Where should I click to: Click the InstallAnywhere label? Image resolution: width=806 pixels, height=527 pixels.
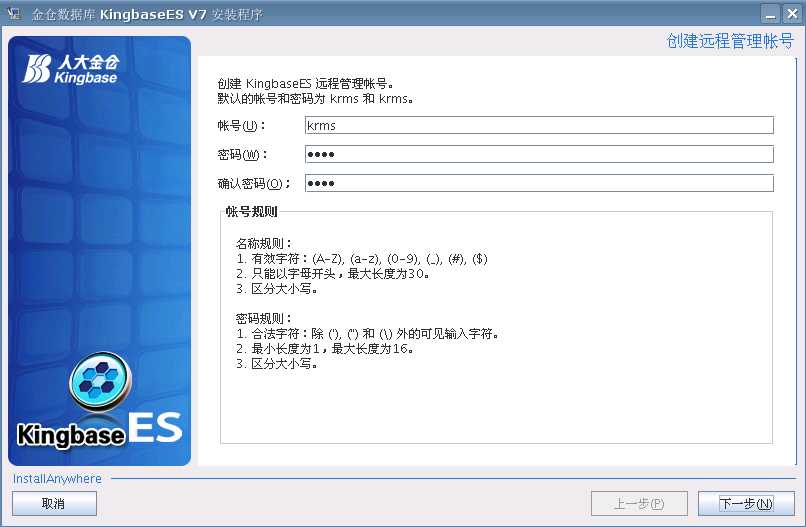(57, 479)
